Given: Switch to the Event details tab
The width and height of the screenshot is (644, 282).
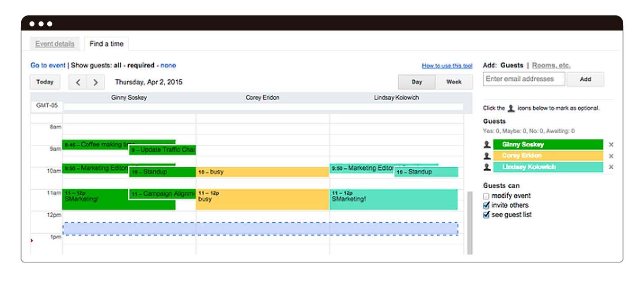Looking at the screenshot, I should pyautogui.click(x=55, y=44).
